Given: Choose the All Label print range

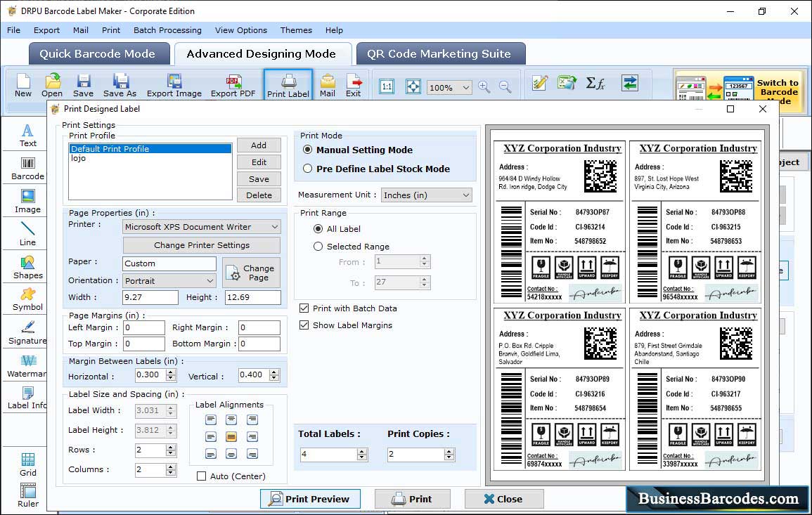Looking at the screenshot, I should pyautogui.click(x=318, y=229).
